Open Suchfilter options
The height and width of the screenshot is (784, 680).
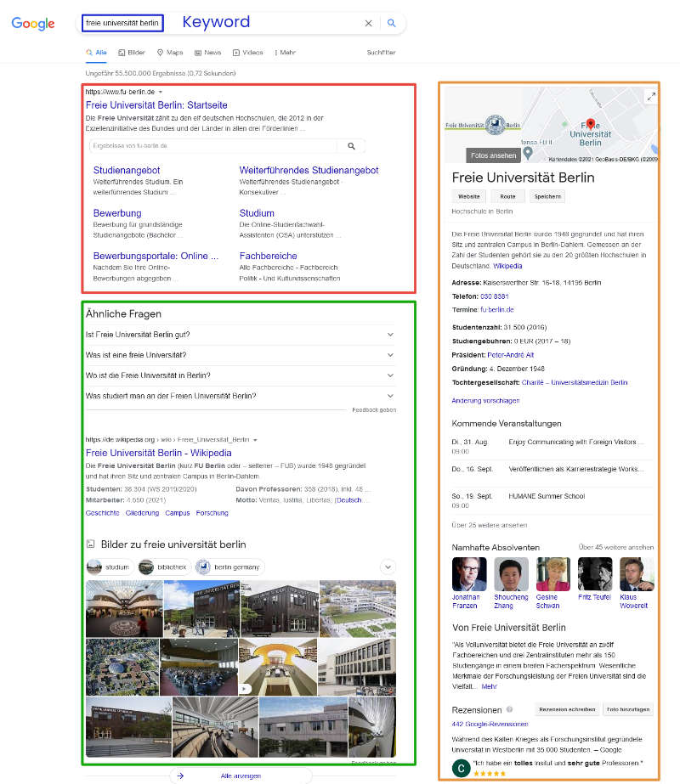381,53
